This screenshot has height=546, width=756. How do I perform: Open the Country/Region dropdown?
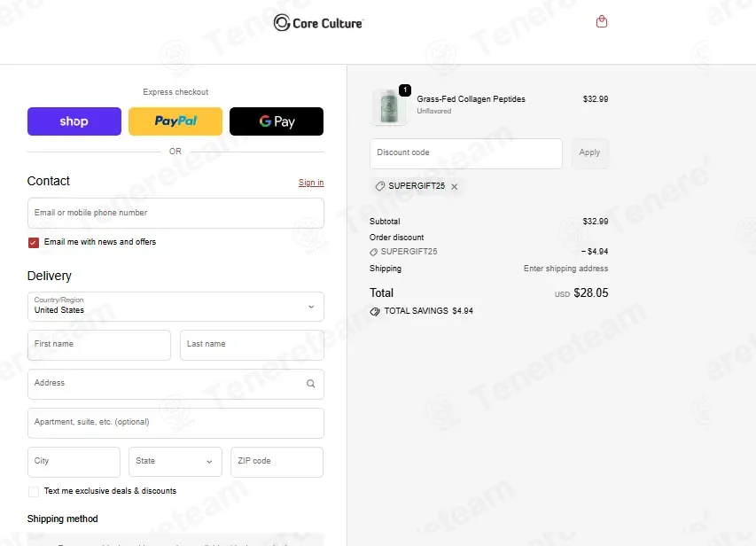coord(175,307)
